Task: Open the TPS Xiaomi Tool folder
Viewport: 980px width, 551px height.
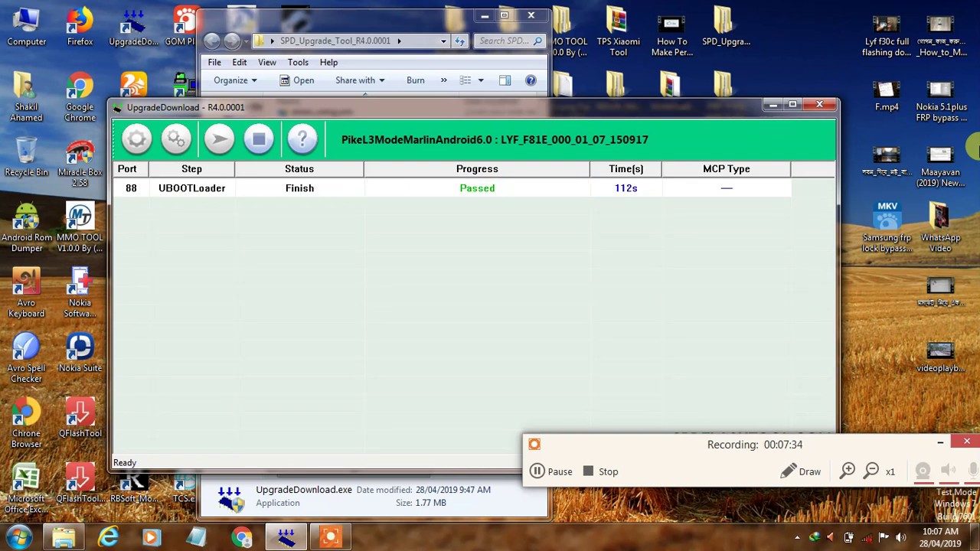Action: 618,32
